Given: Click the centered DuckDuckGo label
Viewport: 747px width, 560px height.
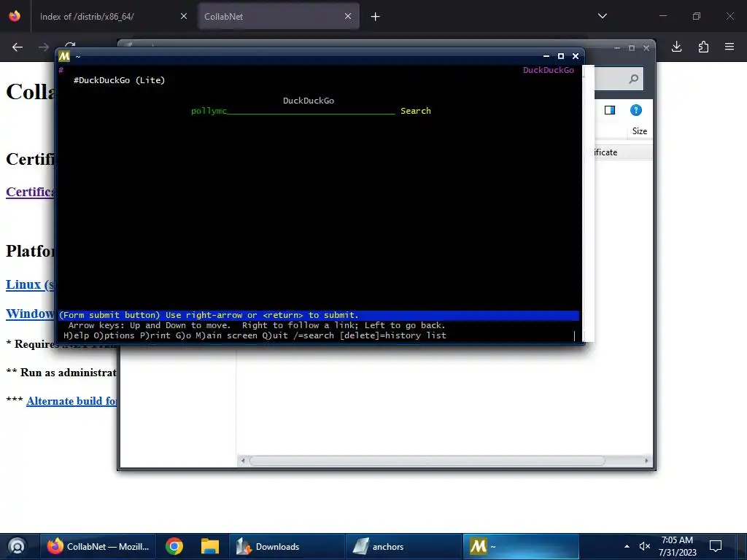Looking at the screenshot, I should click(309, 101).
